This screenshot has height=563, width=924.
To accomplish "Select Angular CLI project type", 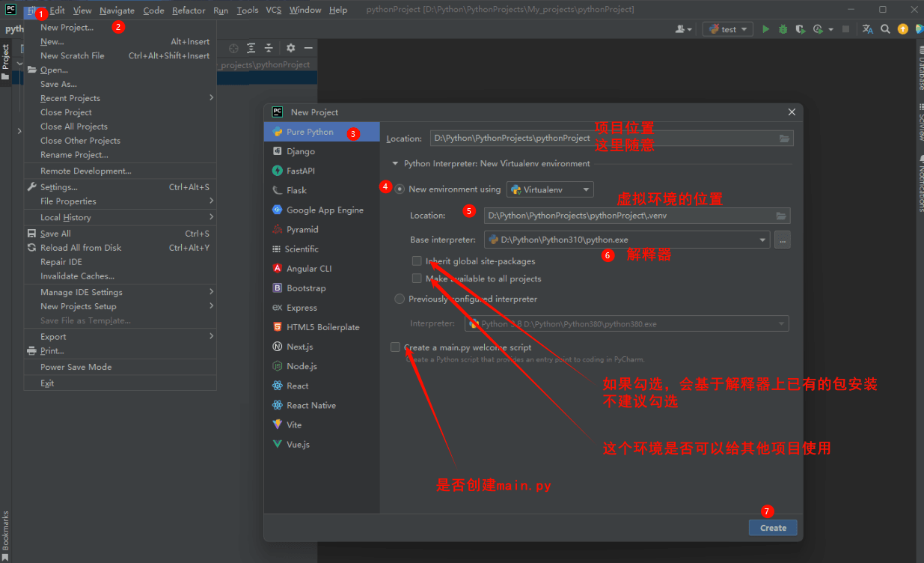I will [322, 269].
